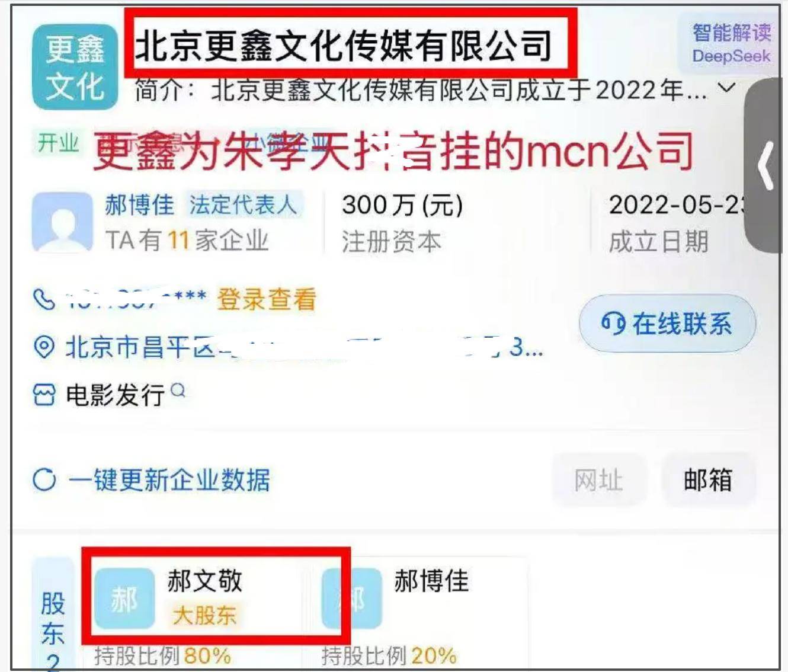The width and height of the screenshot is (788, 672).
Task: Click 在线联系 button
Action: pos(667,324)
